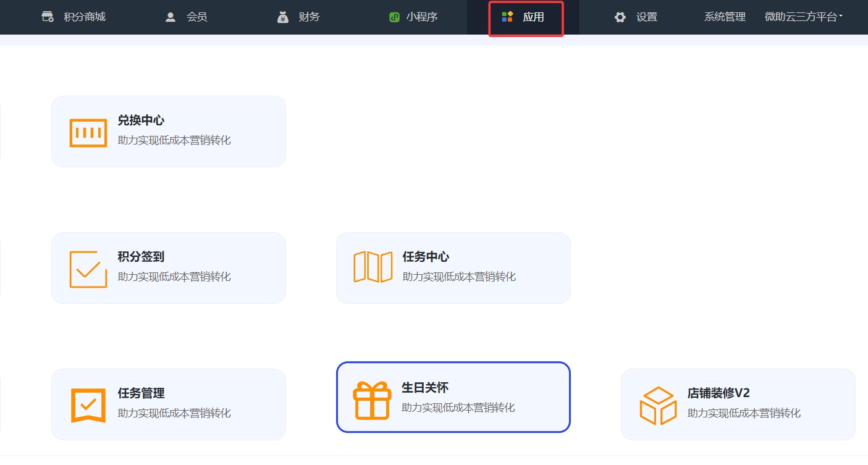The width and height of the screenshot is (868, 465).
Task: Open the 兑换中心 app title
Action: coord(141,120)
